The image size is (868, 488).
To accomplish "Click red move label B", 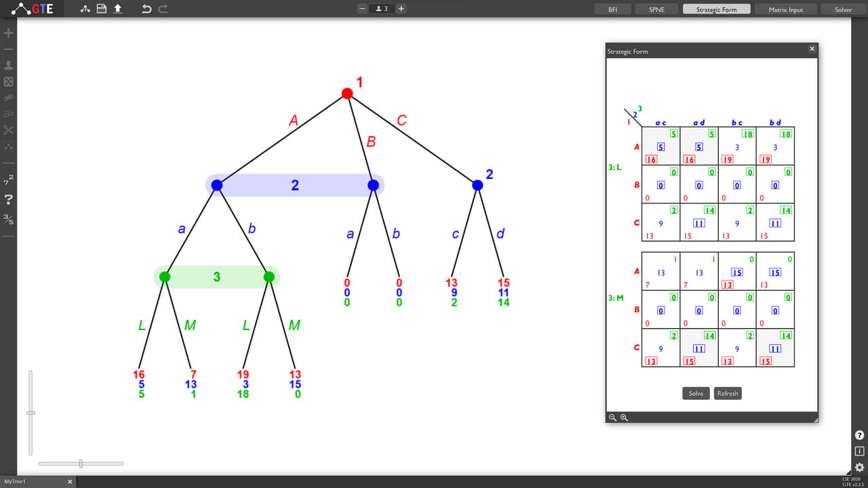I will [x=371, y=142].
